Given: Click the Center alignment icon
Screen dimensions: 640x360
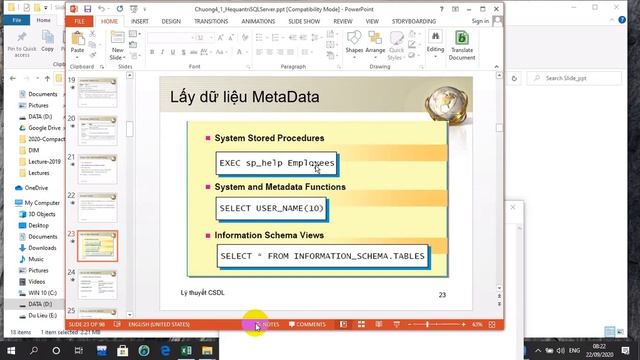Looking at the screenshot, I should (x=270, y=52).
